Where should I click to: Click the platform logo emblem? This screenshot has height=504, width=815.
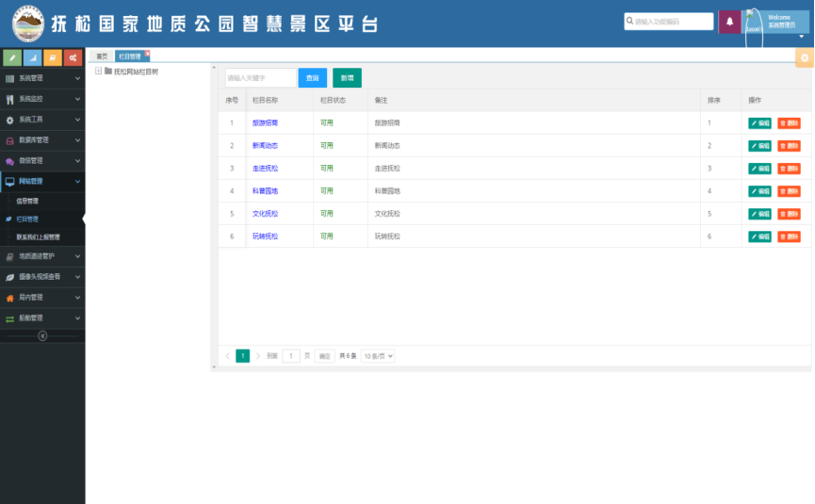(x=28, y=24)
